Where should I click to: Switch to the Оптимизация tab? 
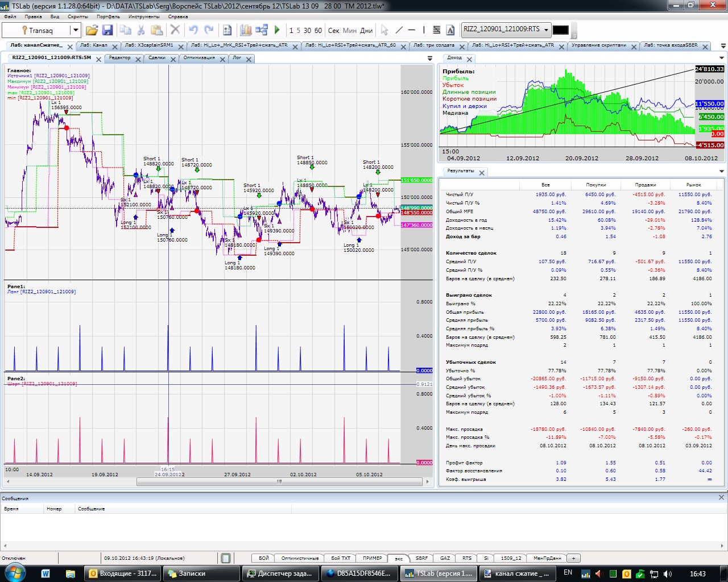199,58
